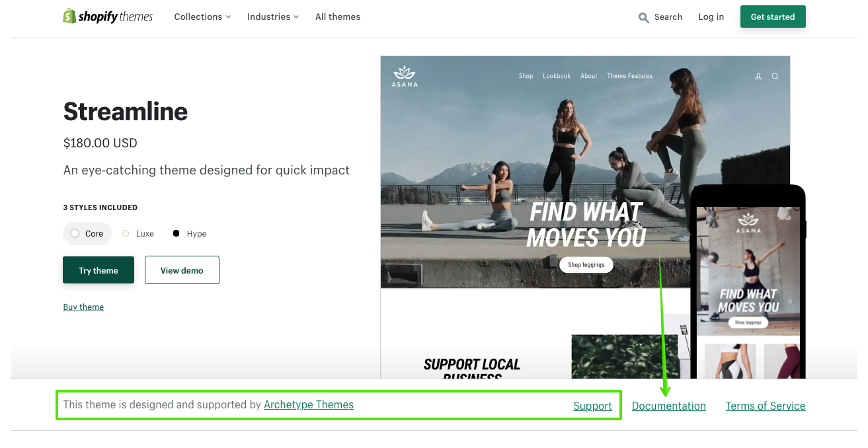Click the 3 STYLES INCLUDED label
Viewport: 868px width, 448px height.
point(100,207)
